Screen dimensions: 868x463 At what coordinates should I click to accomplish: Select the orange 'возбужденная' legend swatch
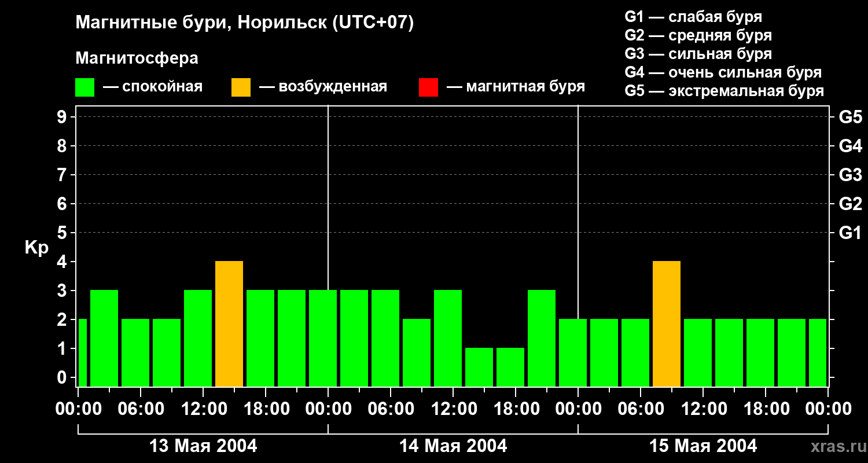click(241, 87)
